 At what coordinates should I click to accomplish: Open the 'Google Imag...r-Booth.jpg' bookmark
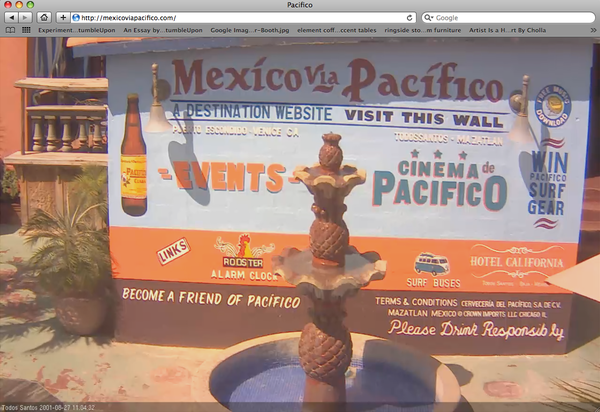[249, 30]
